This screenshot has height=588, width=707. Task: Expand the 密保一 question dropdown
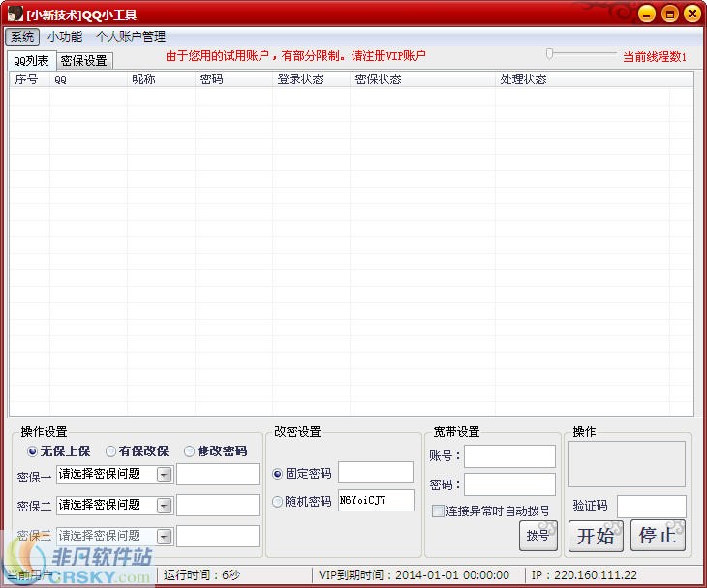click(x=164, y=475)
